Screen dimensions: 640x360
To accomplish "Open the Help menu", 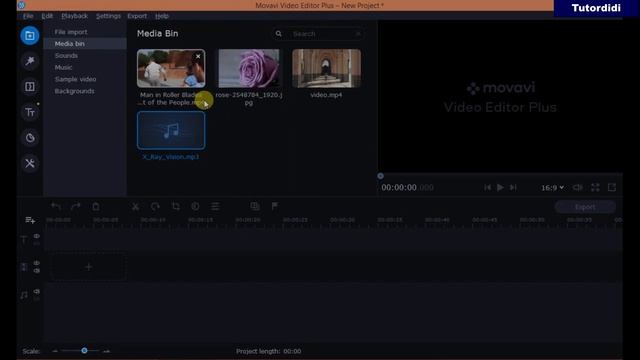I will (162, 16).
